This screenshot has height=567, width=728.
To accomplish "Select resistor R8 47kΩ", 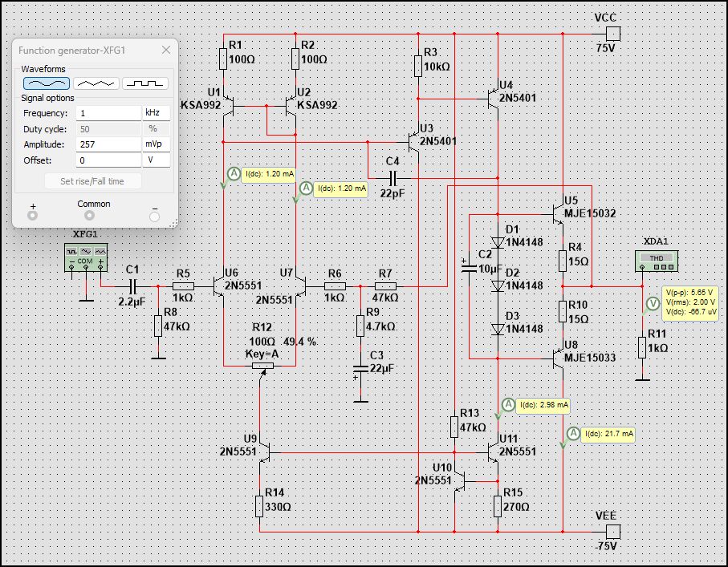I will [x=158, y=326].
